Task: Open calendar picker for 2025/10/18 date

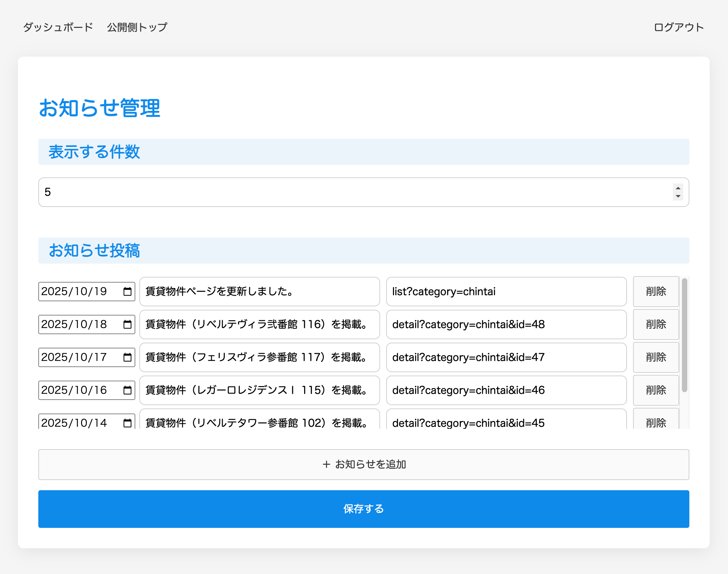Action: click(x=127, y=324)
